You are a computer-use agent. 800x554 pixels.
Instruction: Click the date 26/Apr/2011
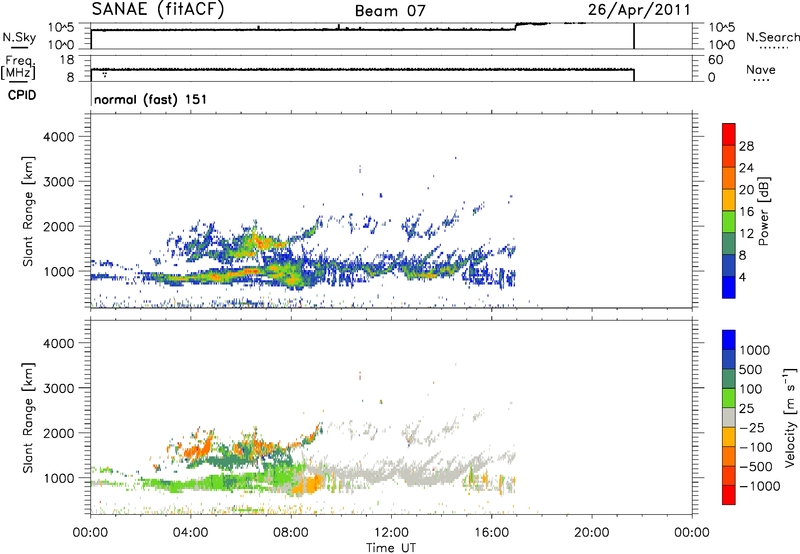pyautogui.click(x=639, y=10)
